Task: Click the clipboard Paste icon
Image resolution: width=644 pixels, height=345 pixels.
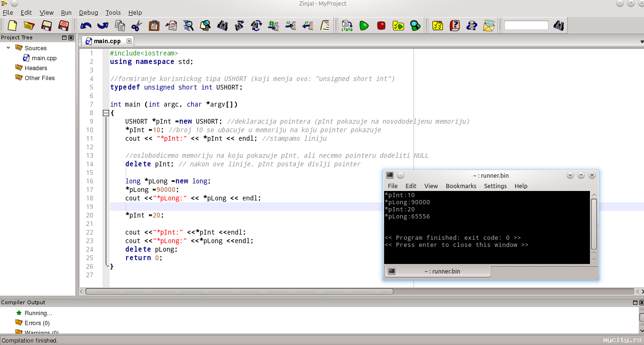Action: coord(154,26)
